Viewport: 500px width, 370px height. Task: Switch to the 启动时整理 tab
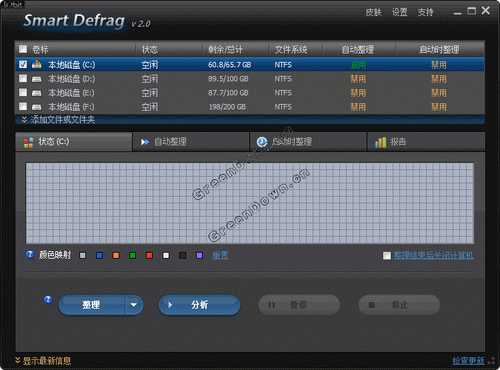point(308,142)
